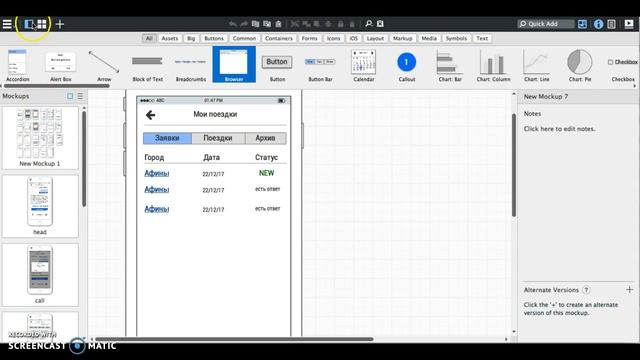Switch Mockups panel to list view

(80, 96)
